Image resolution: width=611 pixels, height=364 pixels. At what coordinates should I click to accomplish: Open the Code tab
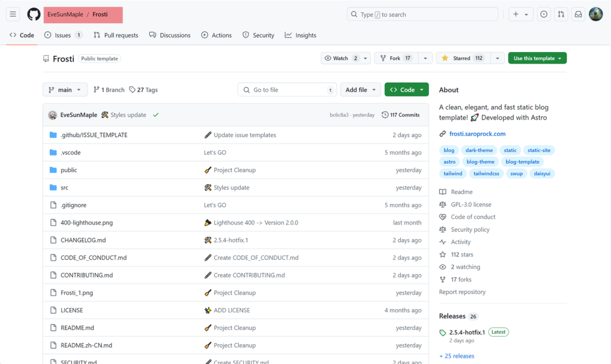point(22,35)
